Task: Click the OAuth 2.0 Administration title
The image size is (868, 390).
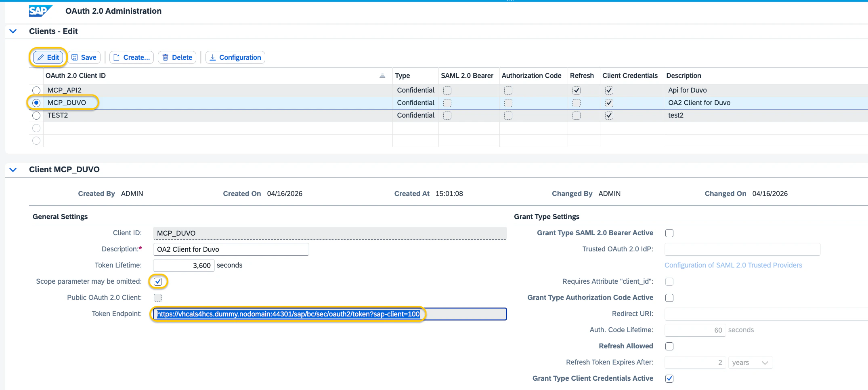Action: 113,11
